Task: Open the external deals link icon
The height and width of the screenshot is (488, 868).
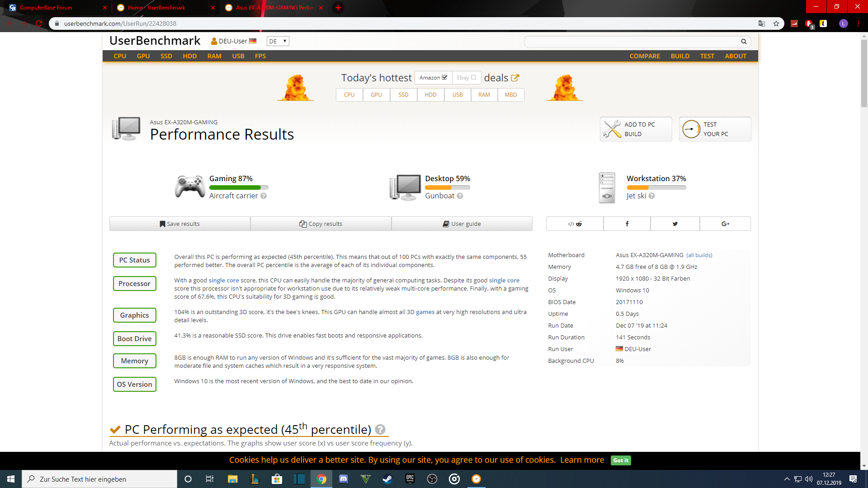Action: [515, 78]
